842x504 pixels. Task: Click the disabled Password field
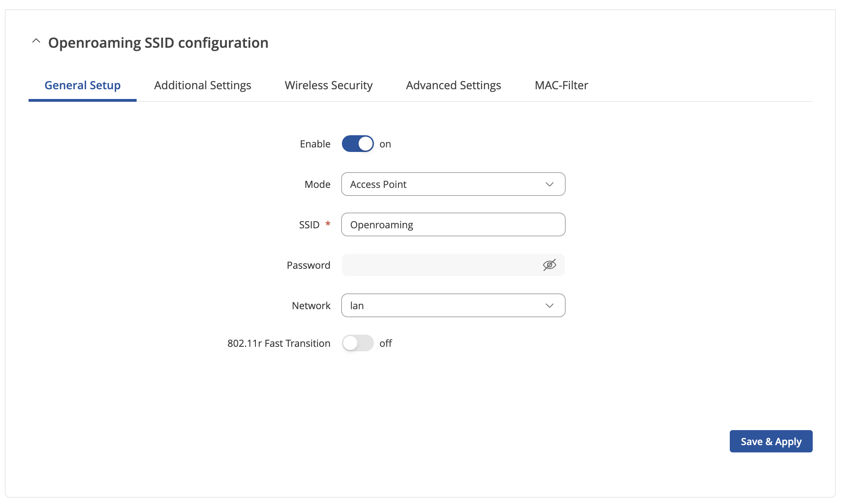coord(453,265)
